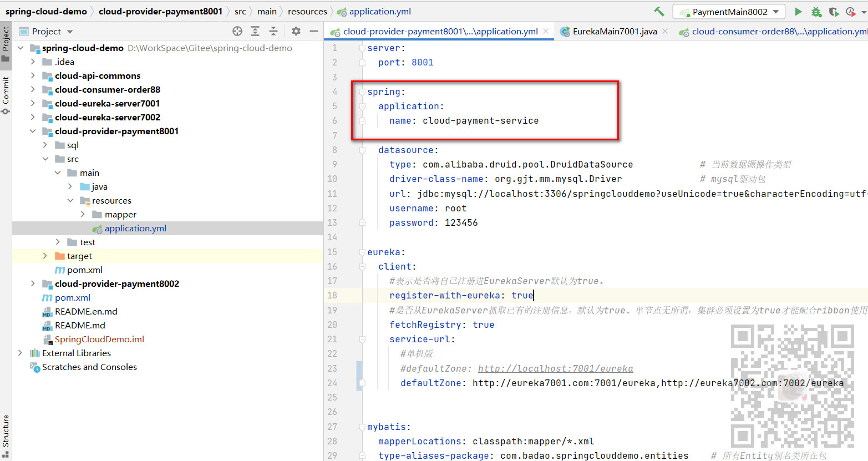This screenshot has height=461, width=868.
Task: Select the main folder in the tree
Action: click(x=89, y=173)
